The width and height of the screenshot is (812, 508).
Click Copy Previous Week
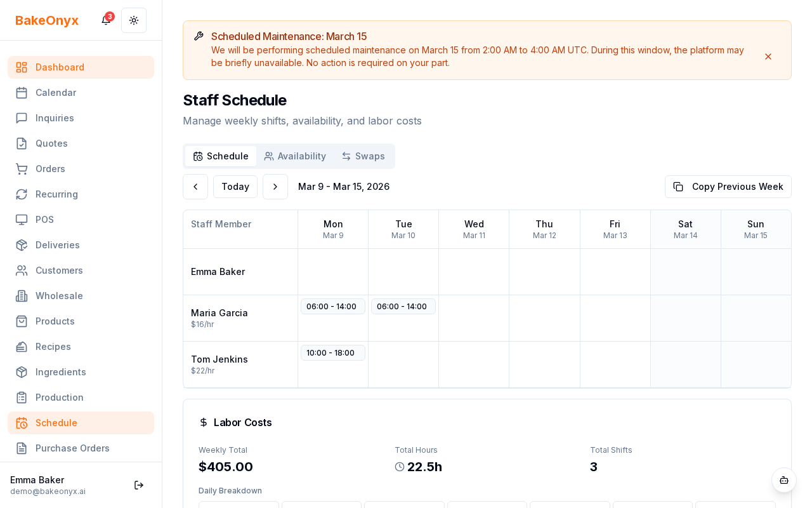pos(728,187)
